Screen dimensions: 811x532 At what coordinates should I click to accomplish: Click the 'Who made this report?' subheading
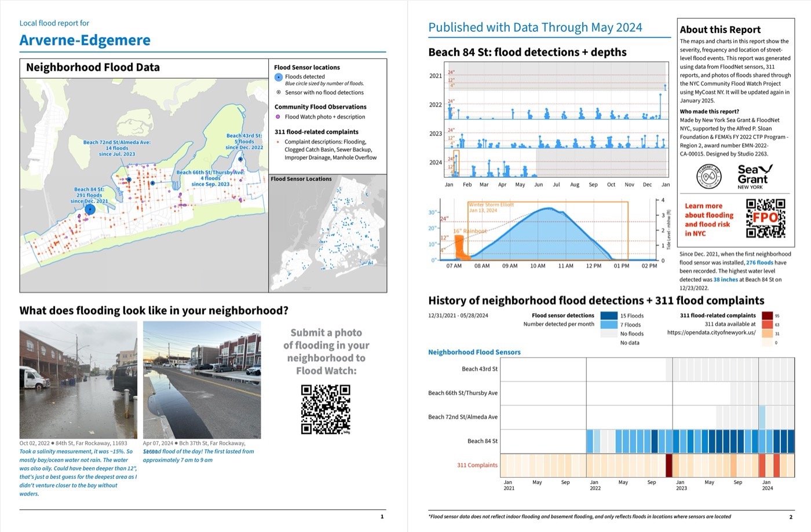point(709,112)
